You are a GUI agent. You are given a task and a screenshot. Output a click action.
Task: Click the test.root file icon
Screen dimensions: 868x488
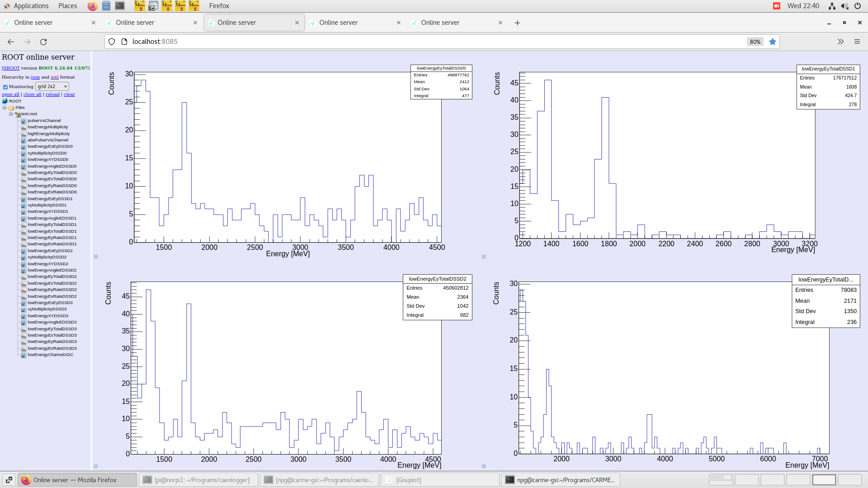(x=18, y=114)
